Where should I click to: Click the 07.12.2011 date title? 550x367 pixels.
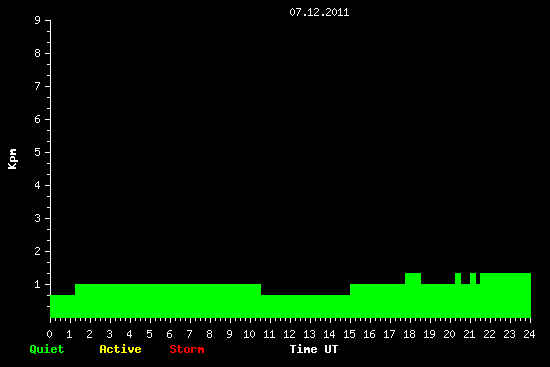click(x=319, y=13)
